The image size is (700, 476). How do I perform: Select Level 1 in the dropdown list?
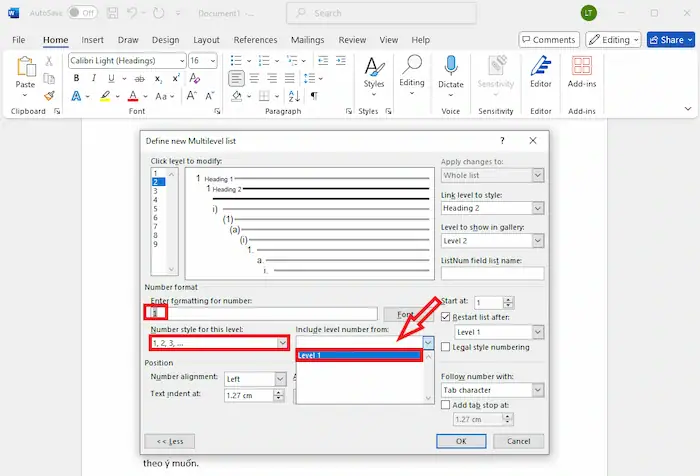[358, 355]
